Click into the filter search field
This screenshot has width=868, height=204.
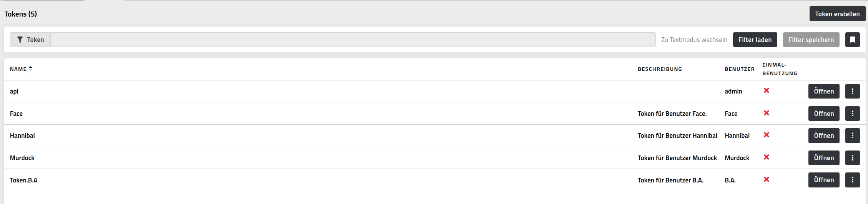point(353,40)
